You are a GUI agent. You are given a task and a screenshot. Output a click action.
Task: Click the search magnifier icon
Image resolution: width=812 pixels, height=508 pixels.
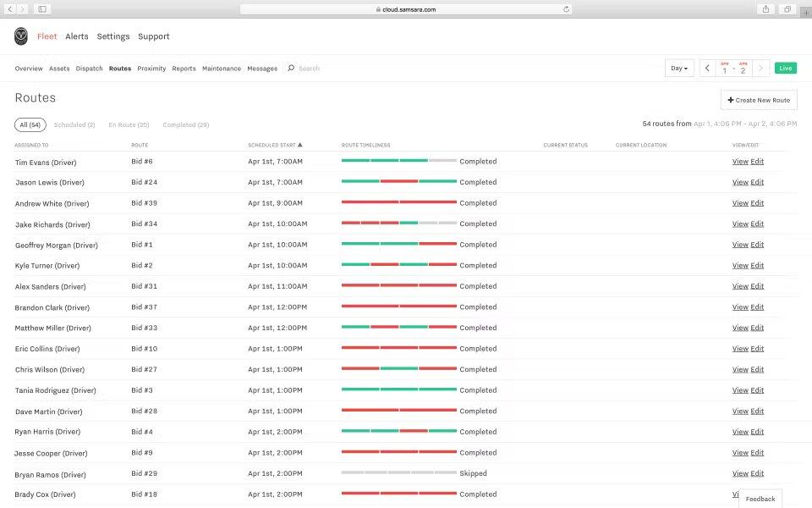[x=291, y=69]
